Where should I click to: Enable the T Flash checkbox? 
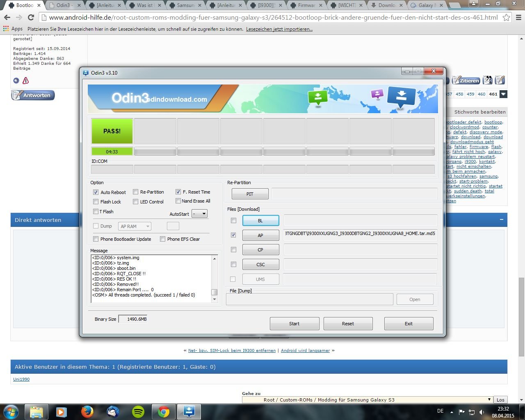tap(96, 212)
